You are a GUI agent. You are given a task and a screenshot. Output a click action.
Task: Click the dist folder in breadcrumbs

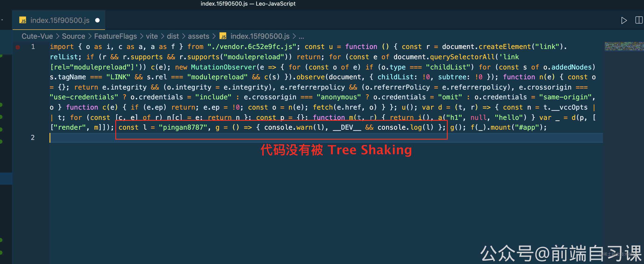click(x=172, y=36)
